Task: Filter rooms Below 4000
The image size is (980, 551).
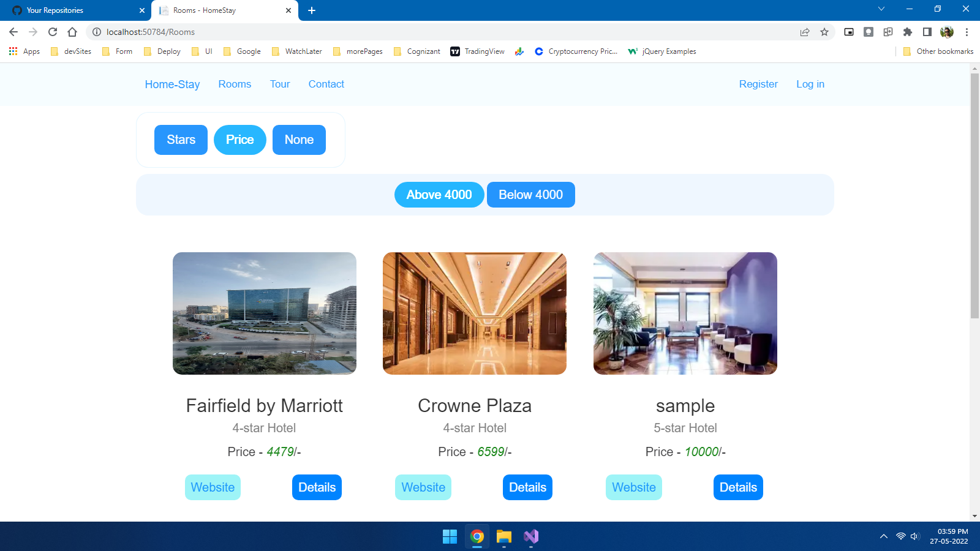Action: (530, 195)
